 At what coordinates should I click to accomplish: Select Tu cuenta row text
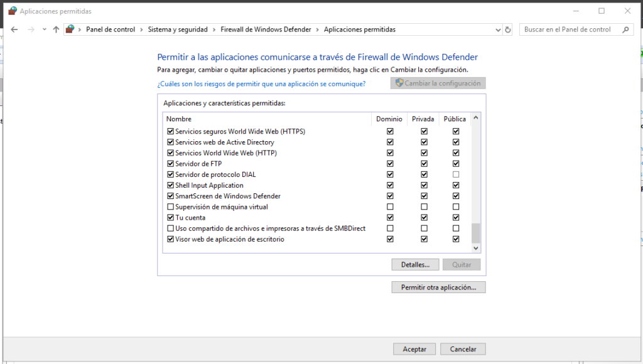tap(190, 218)
